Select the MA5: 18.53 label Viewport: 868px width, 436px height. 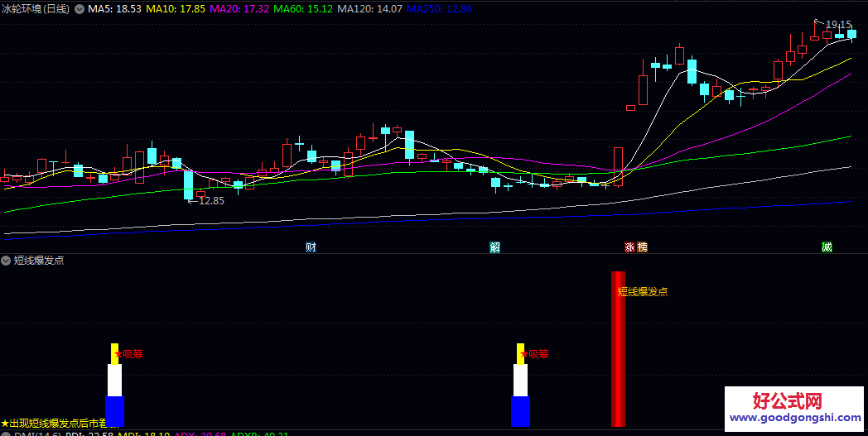114,9
